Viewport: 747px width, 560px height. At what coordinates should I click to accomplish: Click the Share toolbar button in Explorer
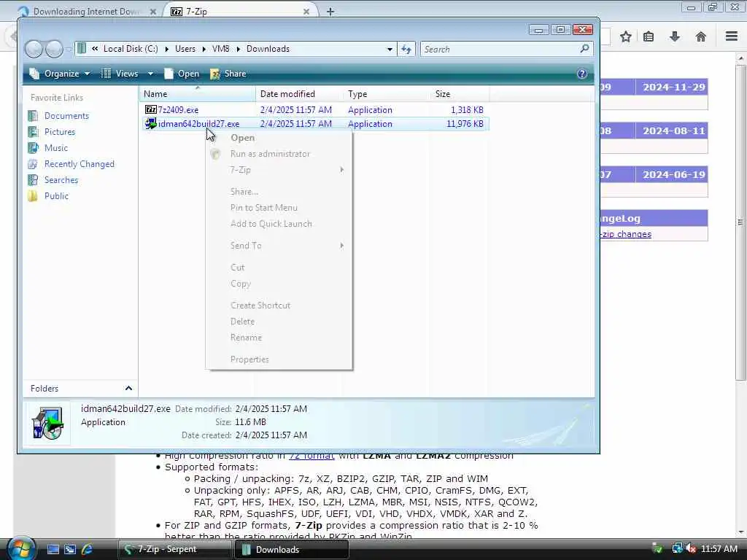click(228, 74)
